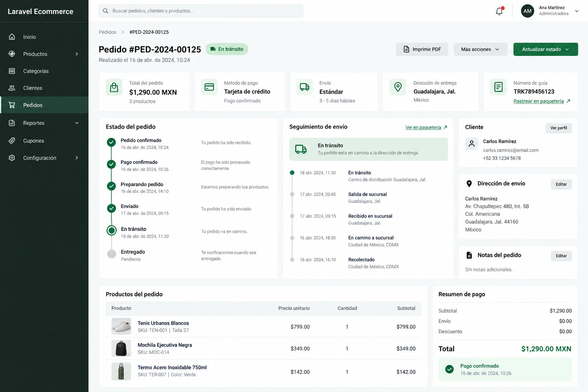Viewport: 588px width, 392px height.
Task: Click the Inicio home icon in sidebar
Action: (x=12, y=37)
